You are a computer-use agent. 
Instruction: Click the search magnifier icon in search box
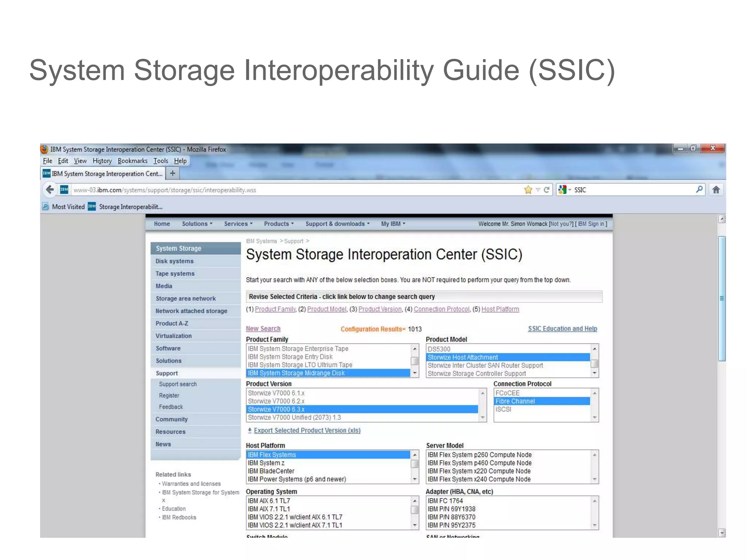tap(699, 189)
